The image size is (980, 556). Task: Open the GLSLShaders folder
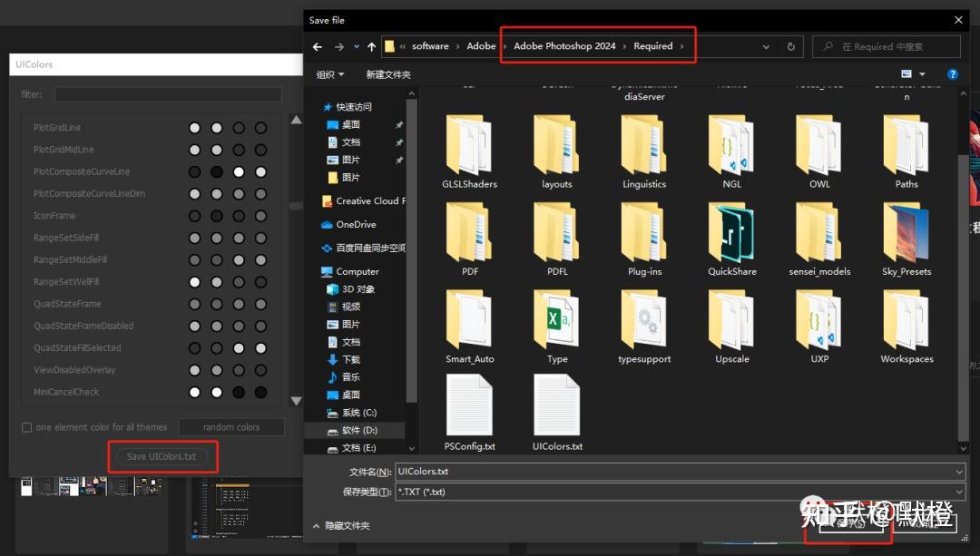pyautogui.click(x=469, y=150)
